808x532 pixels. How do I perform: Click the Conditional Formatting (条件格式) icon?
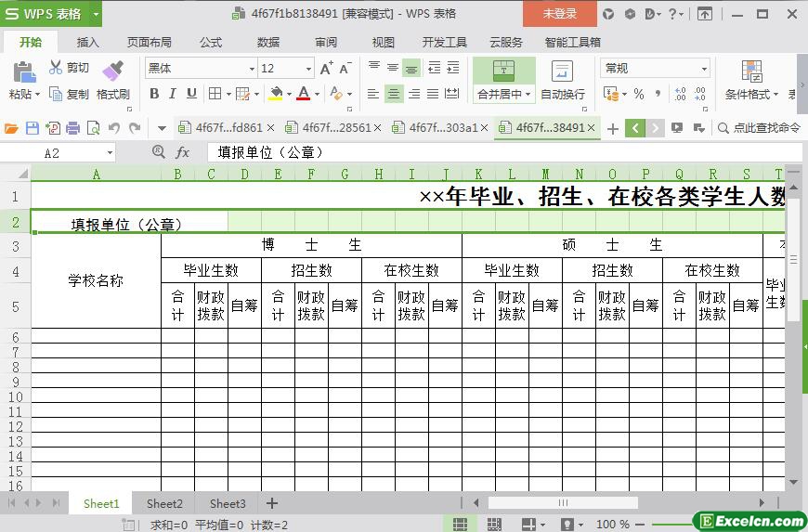(x=751, y=72)
